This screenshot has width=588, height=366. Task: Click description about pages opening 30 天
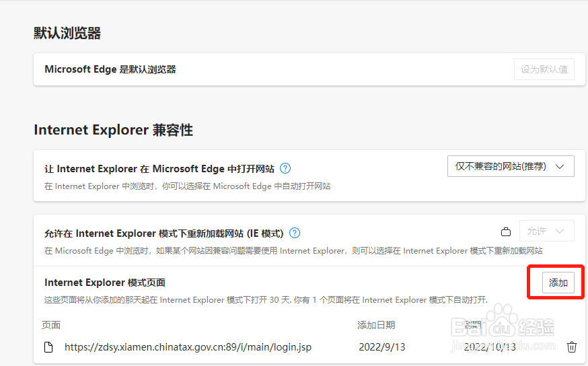(266, 300)
